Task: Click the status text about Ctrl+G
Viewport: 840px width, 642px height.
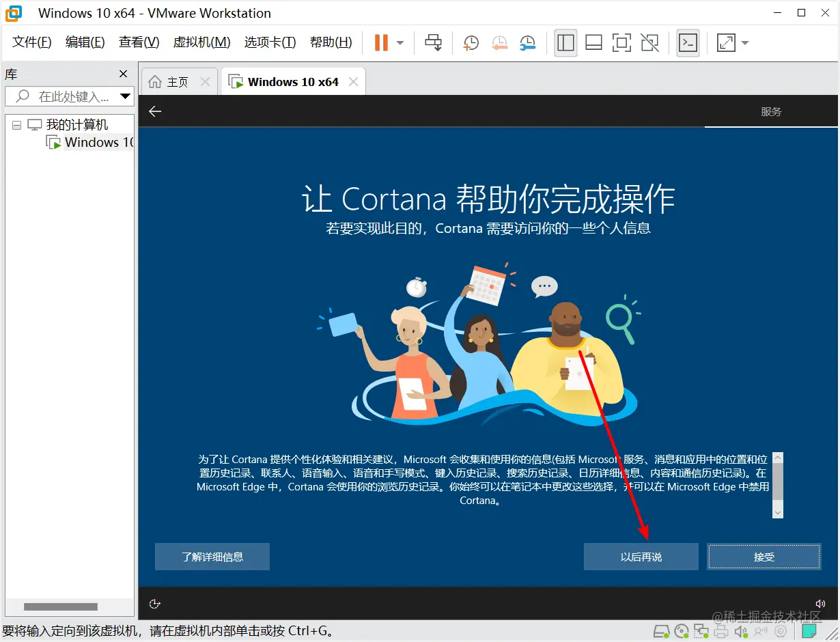Action: (x=167, y=631)
